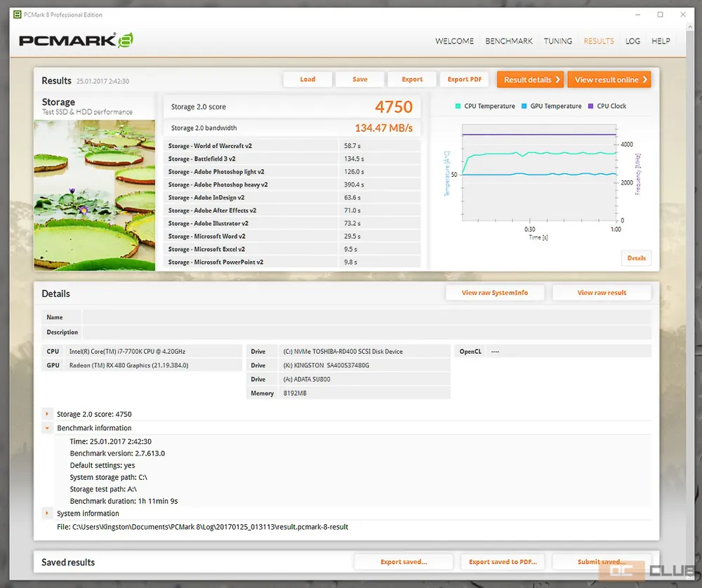Click View result online button
The image size is (702, 588).
pyautogui.click(x=609, y=80)
